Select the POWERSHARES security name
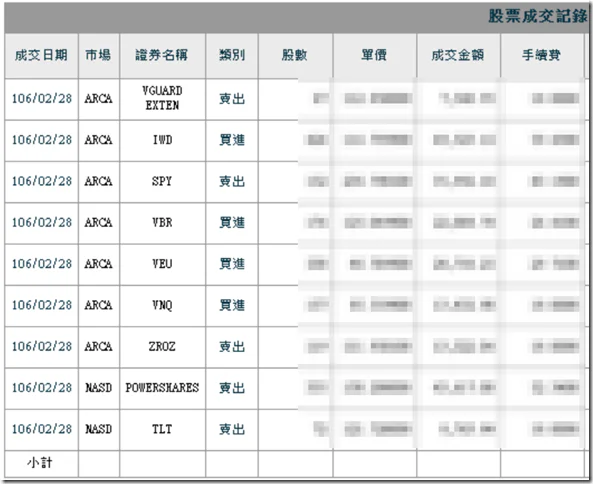Viewport: 593px width, 484px height. [162, 388]
